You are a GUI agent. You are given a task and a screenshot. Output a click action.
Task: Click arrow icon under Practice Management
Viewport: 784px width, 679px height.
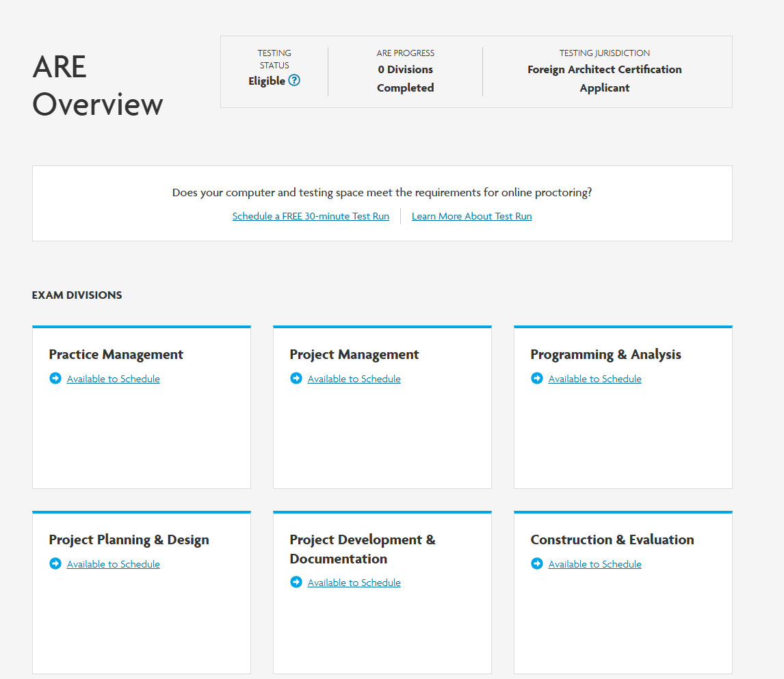click(55, 378)
